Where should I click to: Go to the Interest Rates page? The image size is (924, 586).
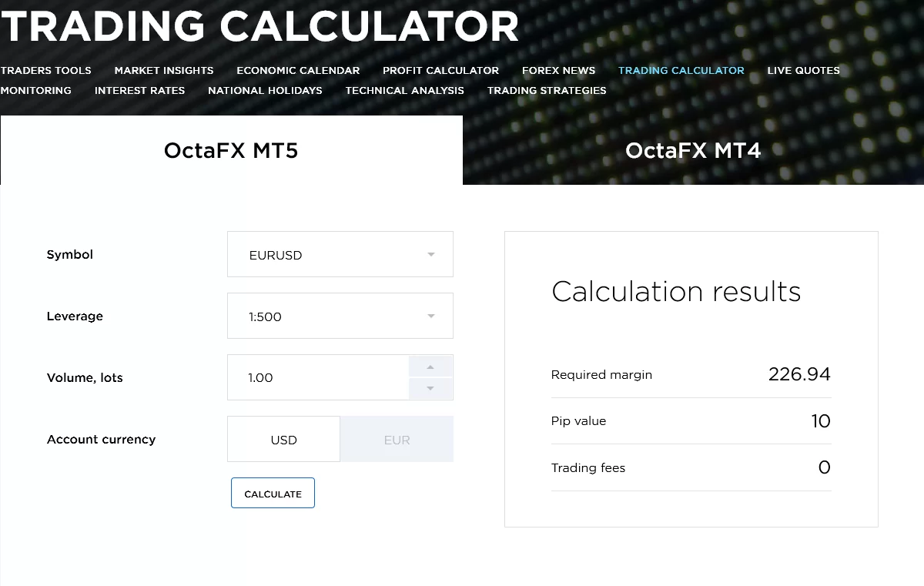[139, 90]
